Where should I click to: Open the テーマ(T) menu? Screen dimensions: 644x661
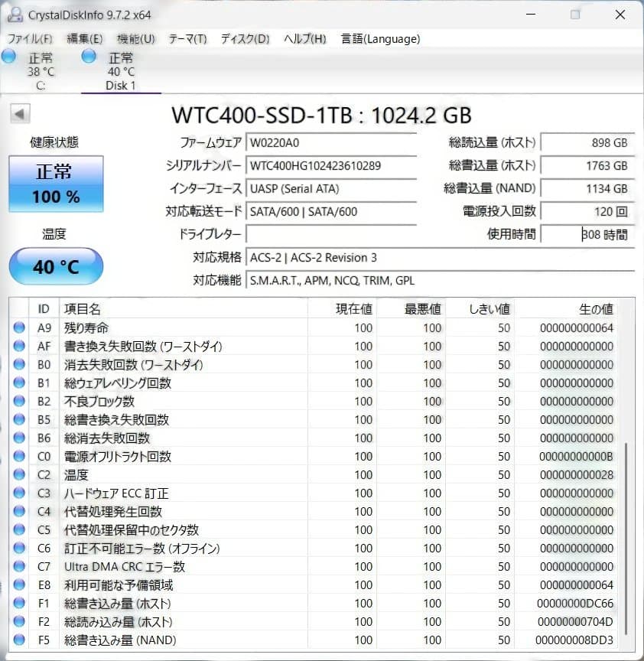click(187, 39)
